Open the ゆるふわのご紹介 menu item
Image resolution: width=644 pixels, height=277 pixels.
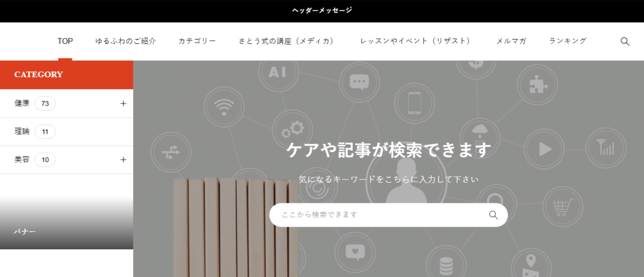(125, 41)
